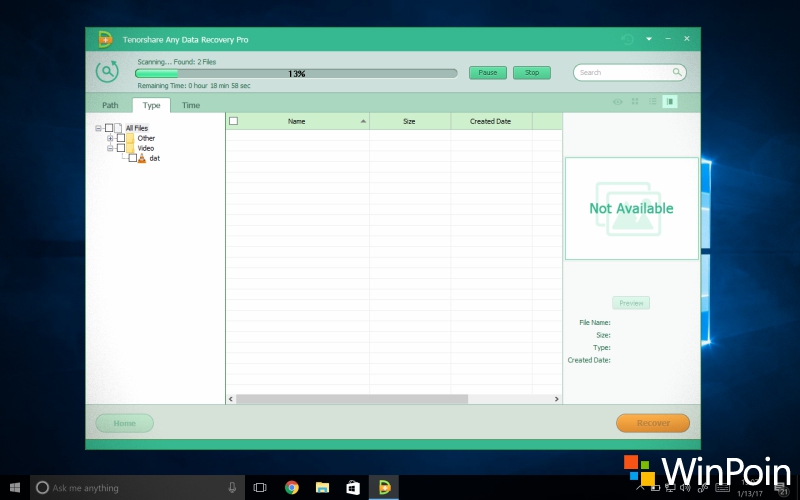Click the touch keyboard tray icon

[722, 488]
